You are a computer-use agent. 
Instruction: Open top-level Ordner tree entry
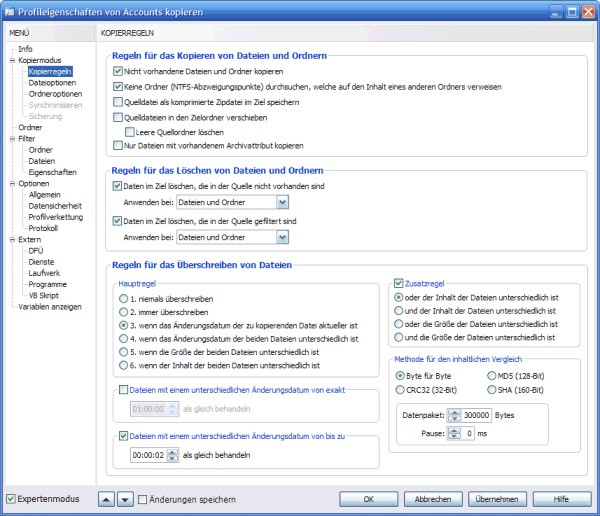pos(30,127)
